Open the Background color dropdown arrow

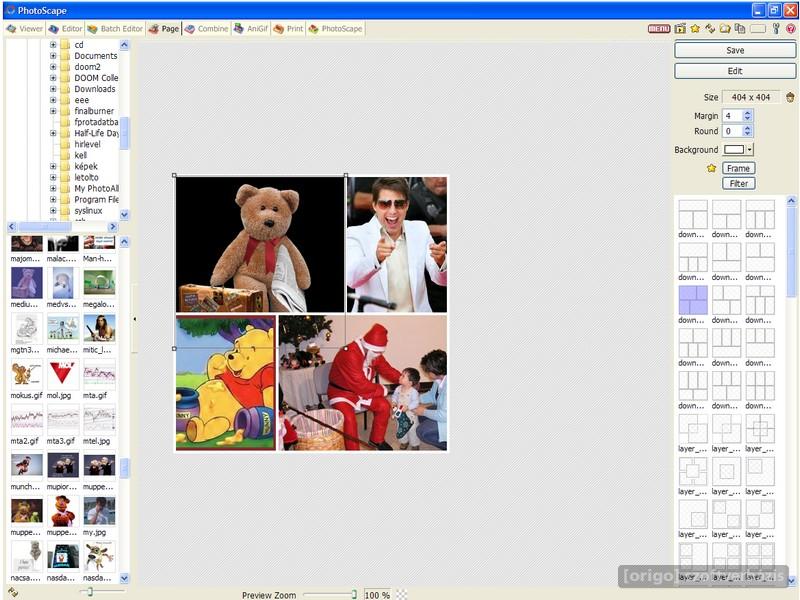(749, 149)
